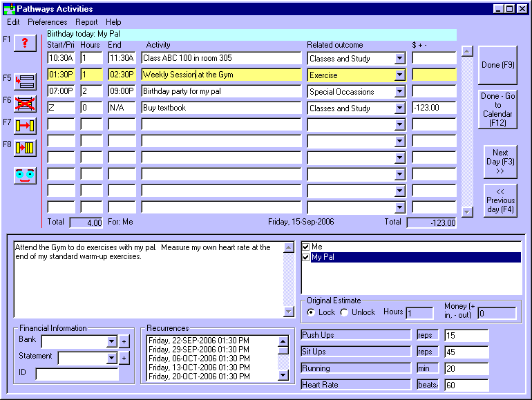The height and width of the screenshot is (400, 532).
Task: Click the 10:30A start time field
Action: (x=61, y=58)
